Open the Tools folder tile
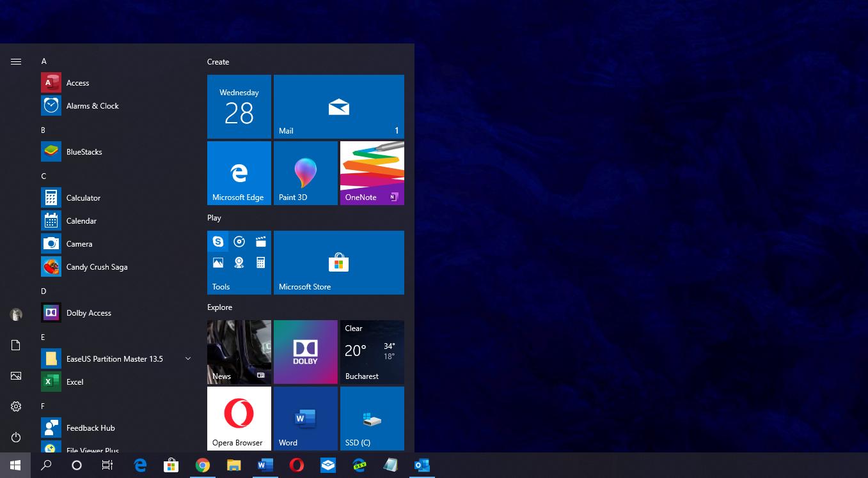The image size is (868, 478). [x=239, y=263]
